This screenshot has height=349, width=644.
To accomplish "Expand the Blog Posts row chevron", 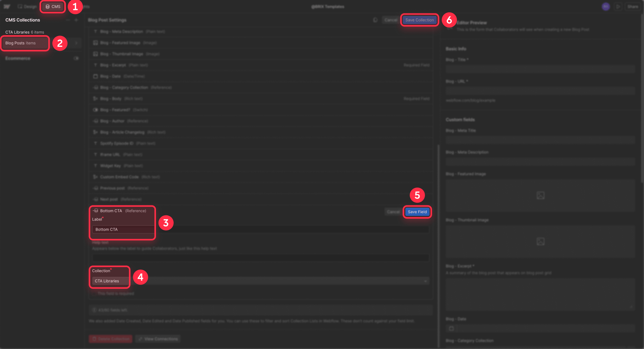I will [76, 43].
